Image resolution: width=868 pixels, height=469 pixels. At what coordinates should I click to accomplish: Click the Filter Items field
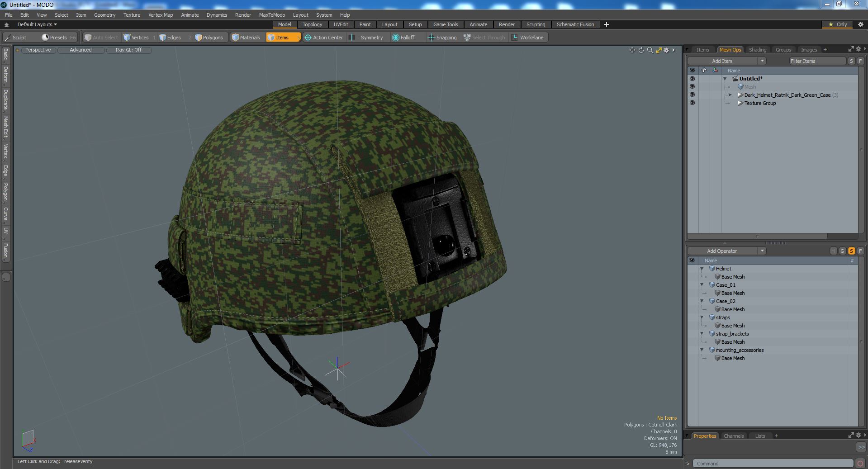click(817, 61)
